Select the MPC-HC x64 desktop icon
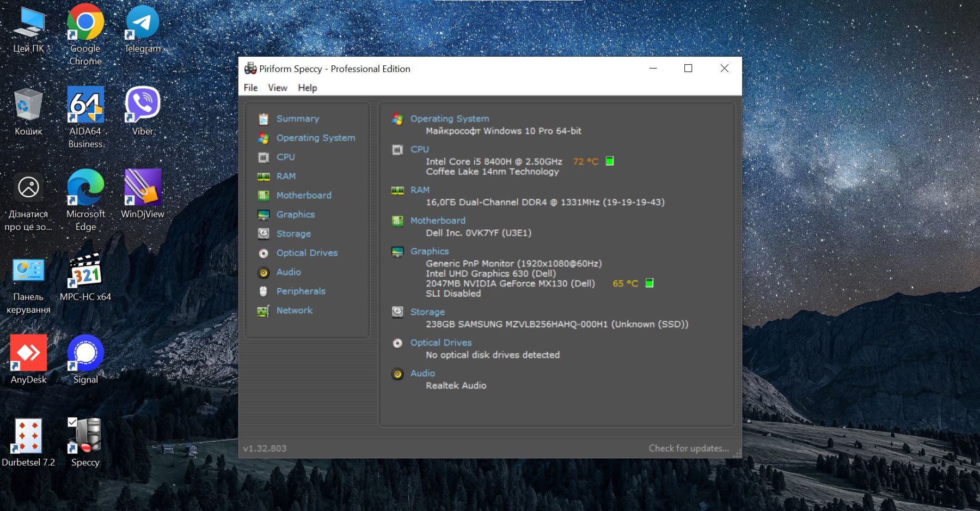The width and height of the screenshot is (980, 511). (x=85, y=277)
